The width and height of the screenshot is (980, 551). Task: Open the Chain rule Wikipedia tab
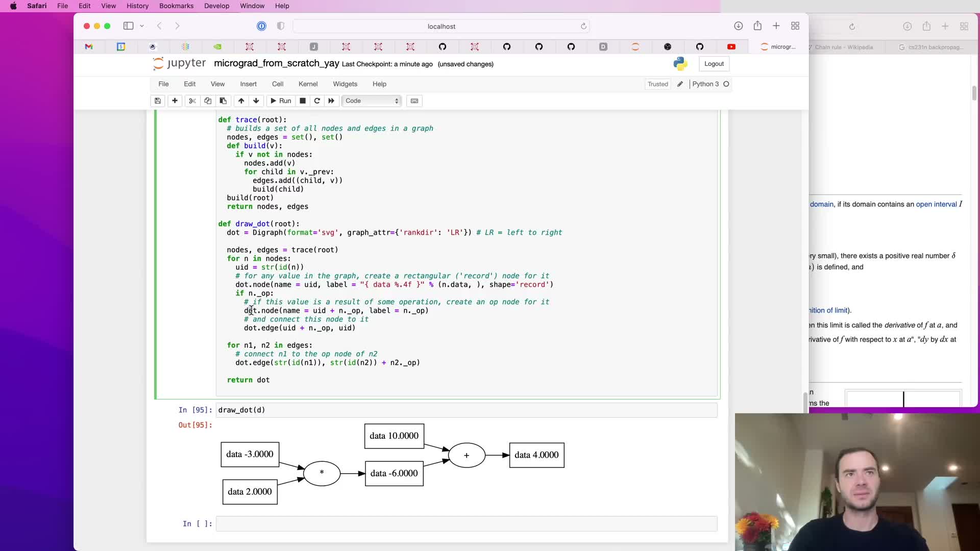pyautogui.click(x=843, y=47)
